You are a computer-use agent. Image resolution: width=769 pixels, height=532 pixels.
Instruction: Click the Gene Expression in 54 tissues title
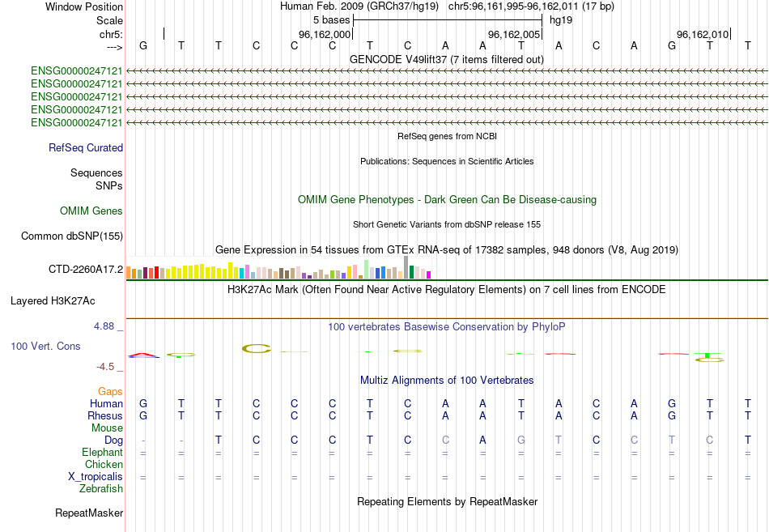pos(447,249)
